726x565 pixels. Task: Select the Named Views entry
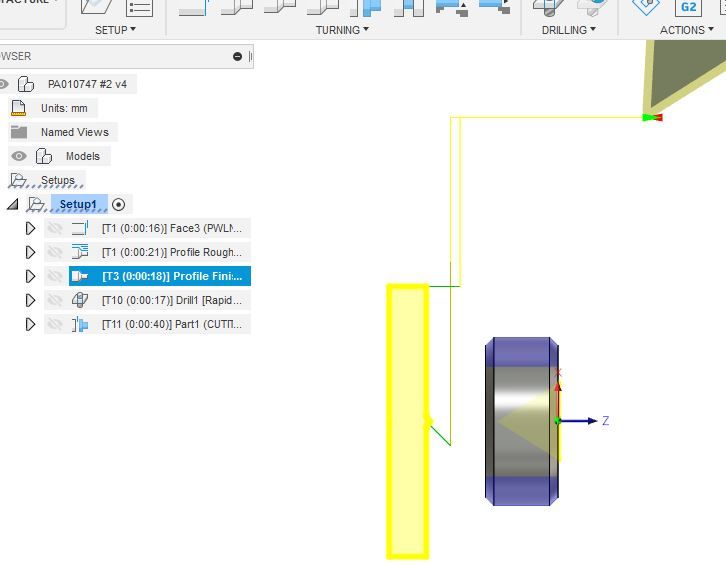(x=75, y=132)
